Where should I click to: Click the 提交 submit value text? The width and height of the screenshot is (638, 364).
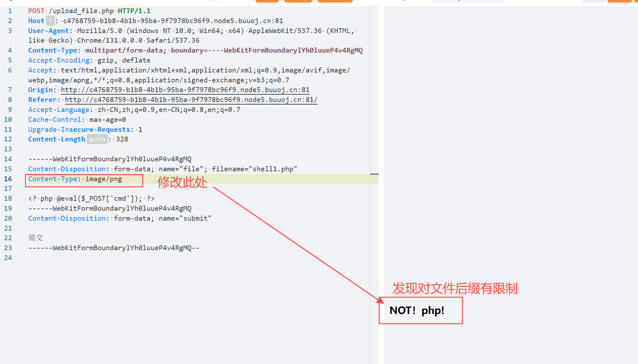pos(35,238)
